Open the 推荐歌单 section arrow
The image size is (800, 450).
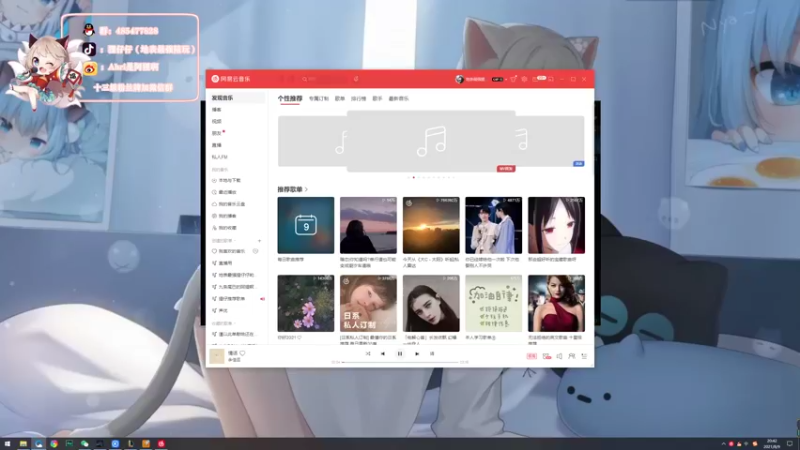coord(306,189)
